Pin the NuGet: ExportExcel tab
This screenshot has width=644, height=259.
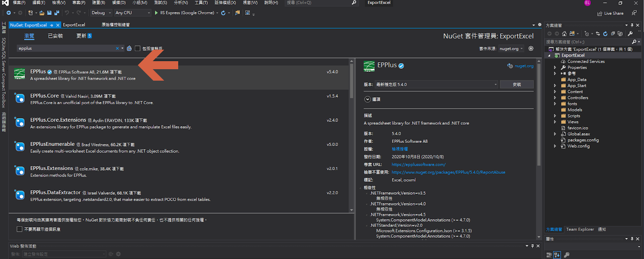pyautogui.click(x=52, y=25)
